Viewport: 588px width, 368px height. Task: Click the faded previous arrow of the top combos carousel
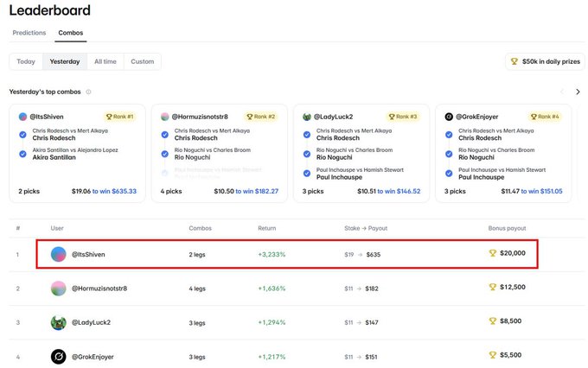pyautogui.click(x=562, y=92)
